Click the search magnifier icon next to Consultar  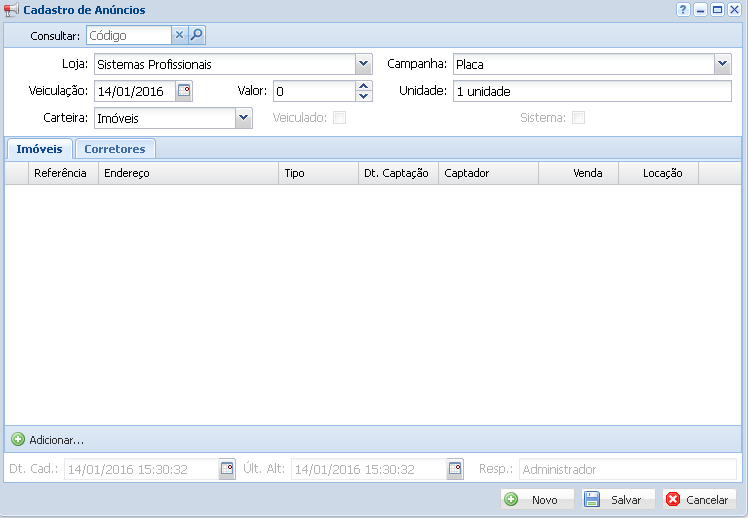coord(197,35)
